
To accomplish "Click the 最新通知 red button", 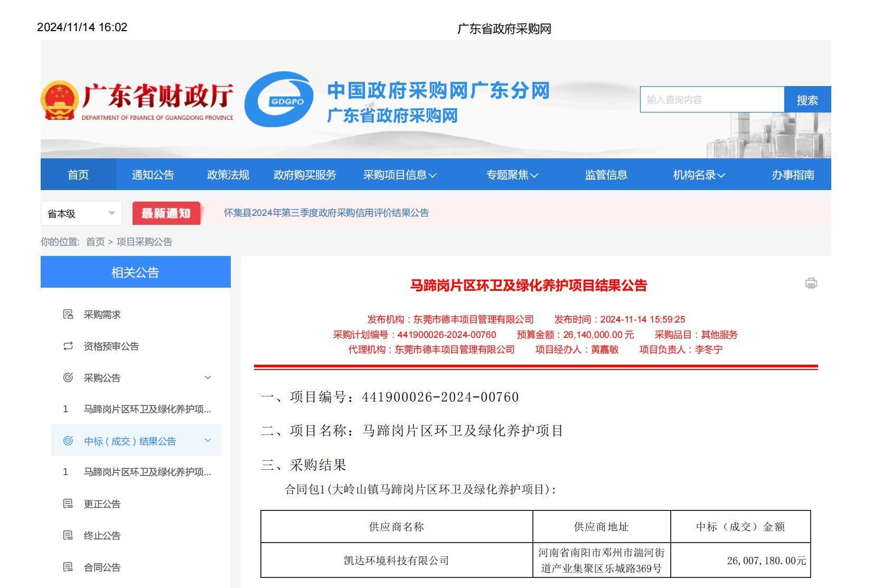I will pos(166,213).
